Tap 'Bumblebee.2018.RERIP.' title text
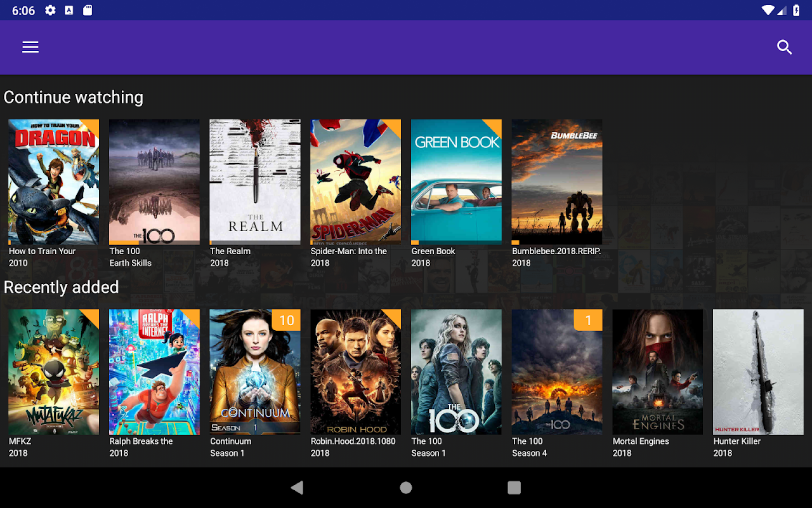 coord(556,251)
